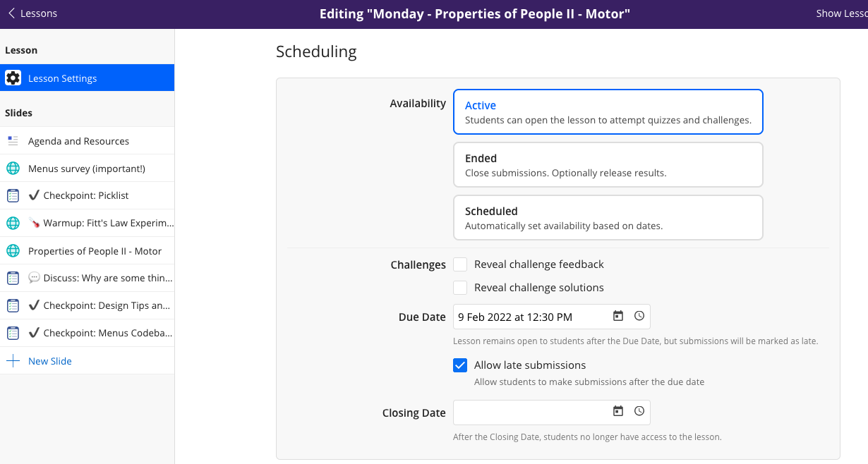Go back to Lessons
Screen dimensions: 868x464
[x=33, y=13]
